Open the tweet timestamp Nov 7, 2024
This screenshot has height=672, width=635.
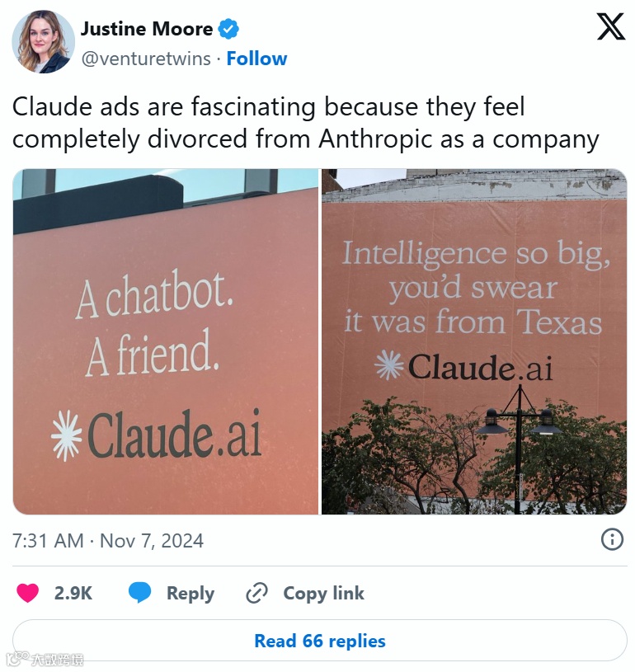108,540
